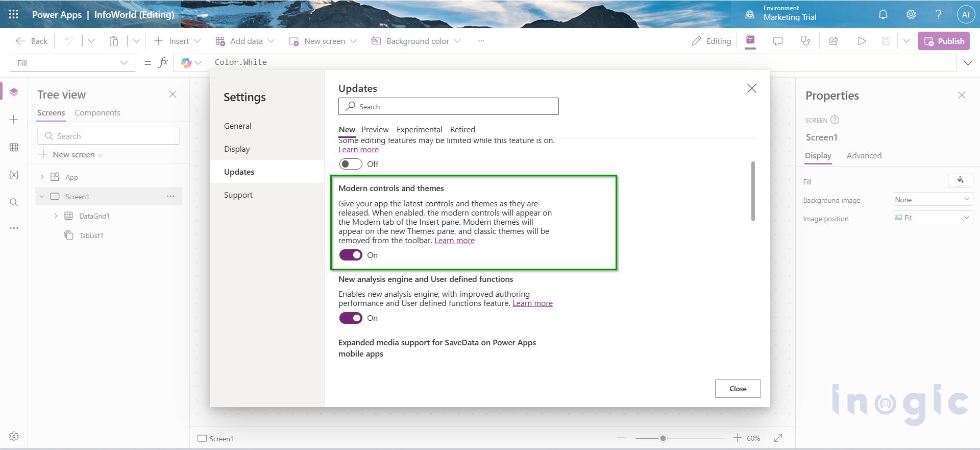Click the Publish button
980x450 pixels.
pyautogui.click(x=944, y=41)
